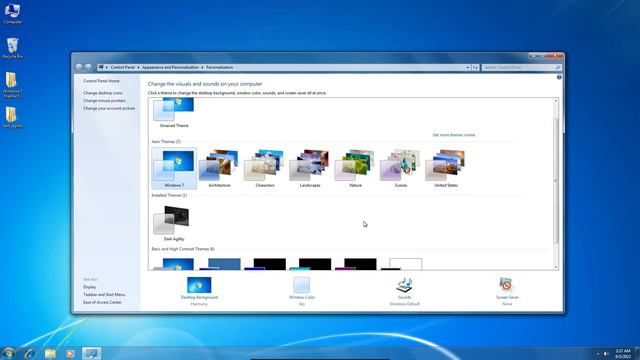Go to Control Panel Home
The width and height of the screenshot is (640, 360).
[101, 81]
